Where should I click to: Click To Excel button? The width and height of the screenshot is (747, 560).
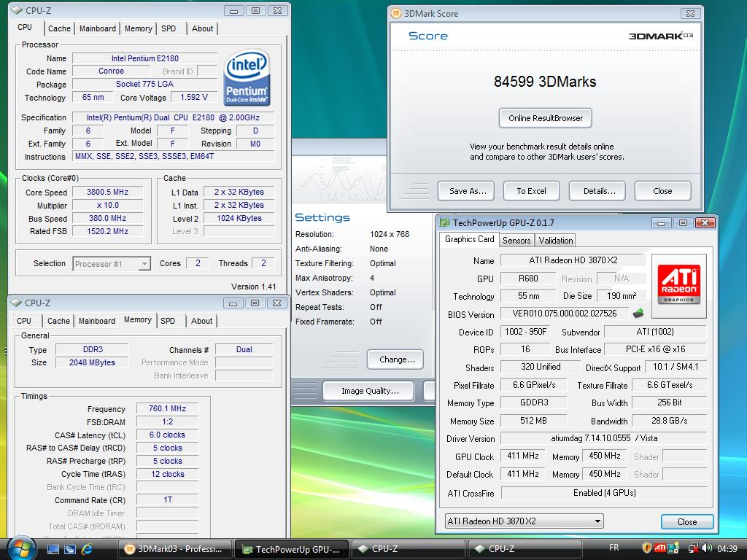point(532,191)
